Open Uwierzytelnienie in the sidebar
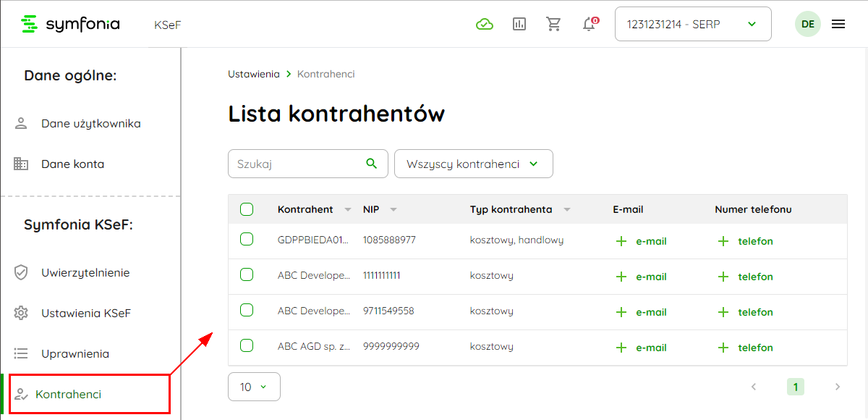868x420 pixels. [85, 273]
